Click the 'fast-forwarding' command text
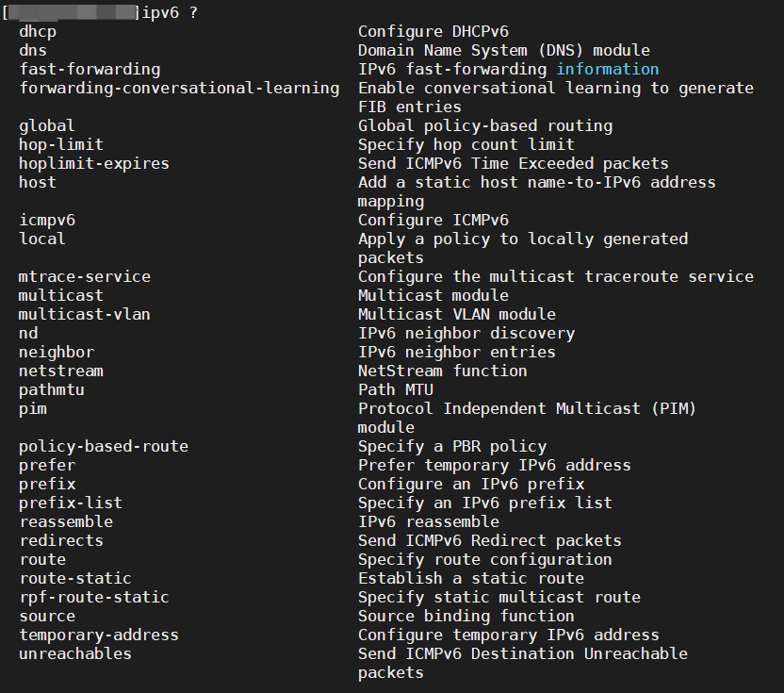This screenshot has height=693, width=784. coord(90,69)
